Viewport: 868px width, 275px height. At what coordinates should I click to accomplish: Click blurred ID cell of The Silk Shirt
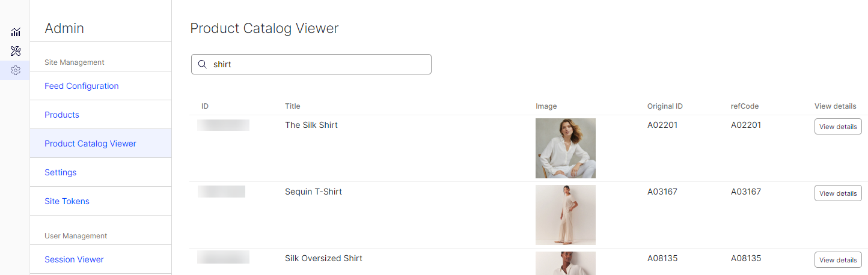[223, 125]
